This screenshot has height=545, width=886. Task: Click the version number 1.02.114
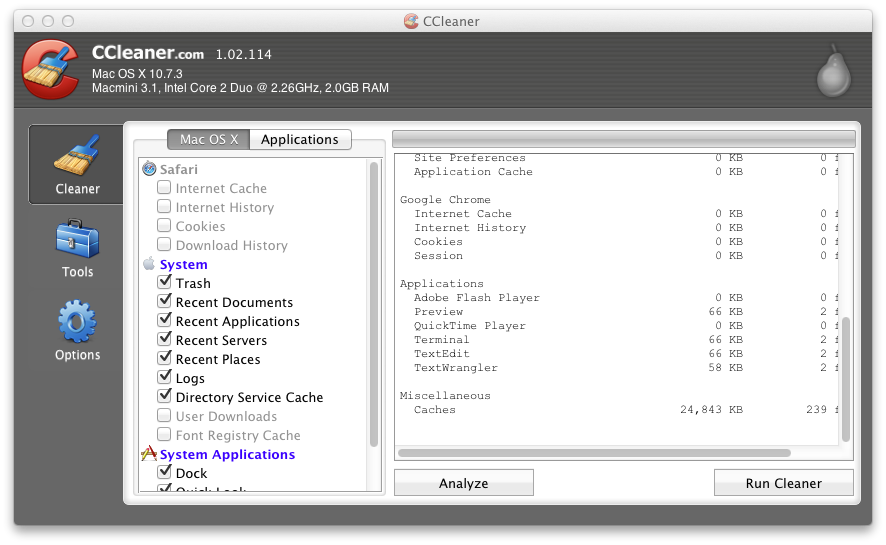244,55
